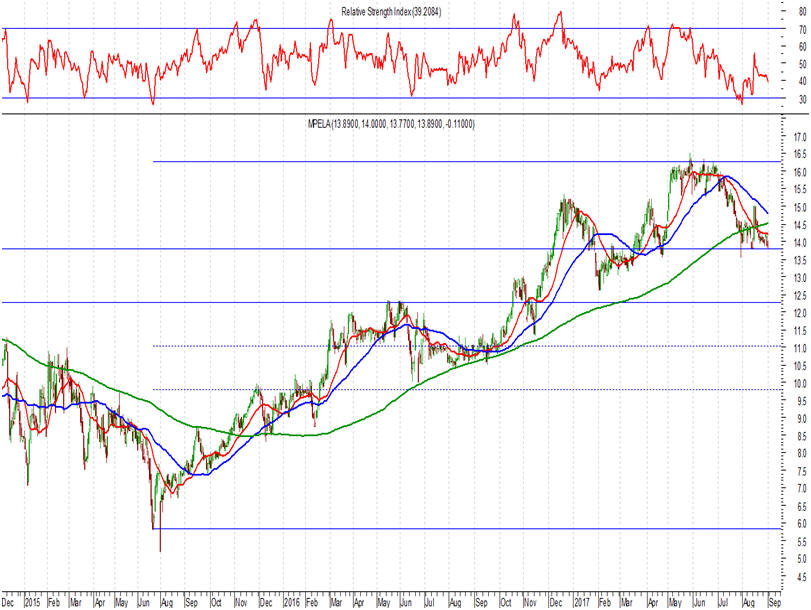Click the 11.0 price axis label
Image resolution: width=811 pixels, height=610 pixels.
click(x=800, y=348)
